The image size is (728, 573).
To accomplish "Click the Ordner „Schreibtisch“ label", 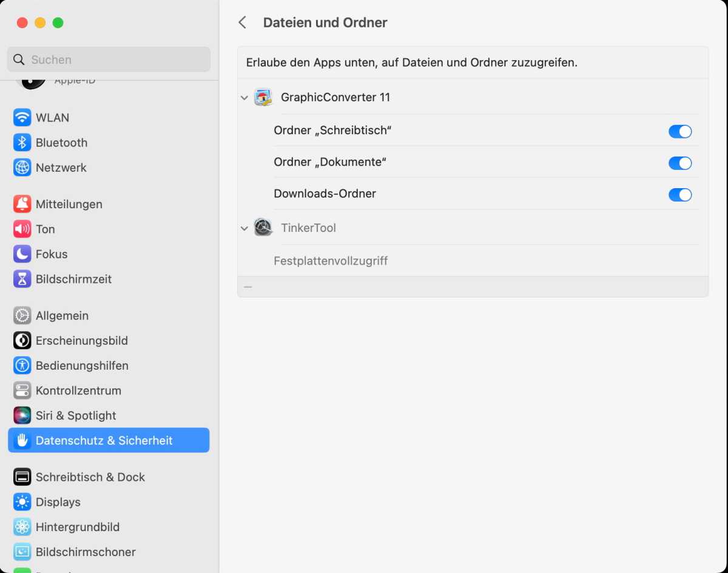I will 332,131.
